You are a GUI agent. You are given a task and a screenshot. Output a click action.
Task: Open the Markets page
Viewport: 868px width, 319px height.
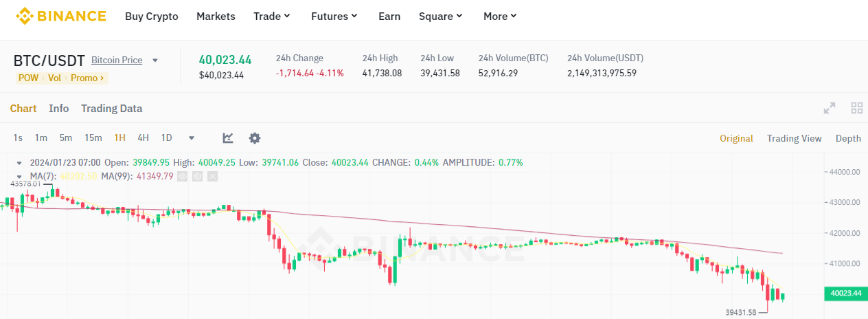(216, 16)
